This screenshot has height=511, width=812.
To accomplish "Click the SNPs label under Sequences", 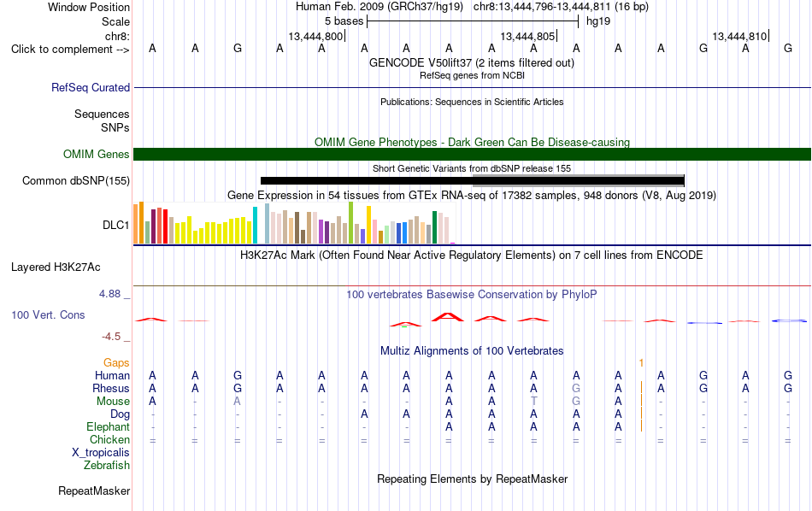I will tap(115, 127).
